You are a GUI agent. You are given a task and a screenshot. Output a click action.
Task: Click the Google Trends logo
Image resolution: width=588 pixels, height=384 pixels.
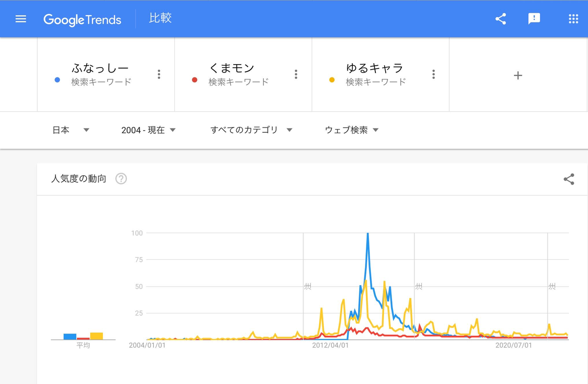(x=82, y=19)
